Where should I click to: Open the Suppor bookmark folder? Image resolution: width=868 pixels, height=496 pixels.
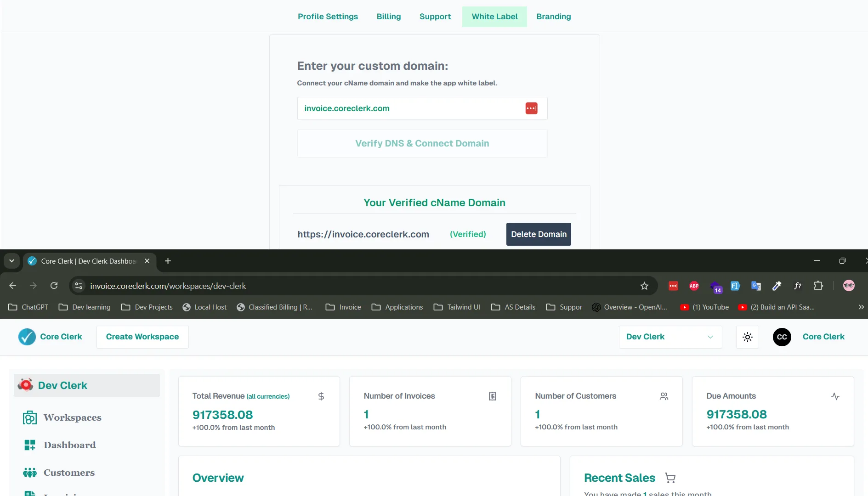coord(564,307)
